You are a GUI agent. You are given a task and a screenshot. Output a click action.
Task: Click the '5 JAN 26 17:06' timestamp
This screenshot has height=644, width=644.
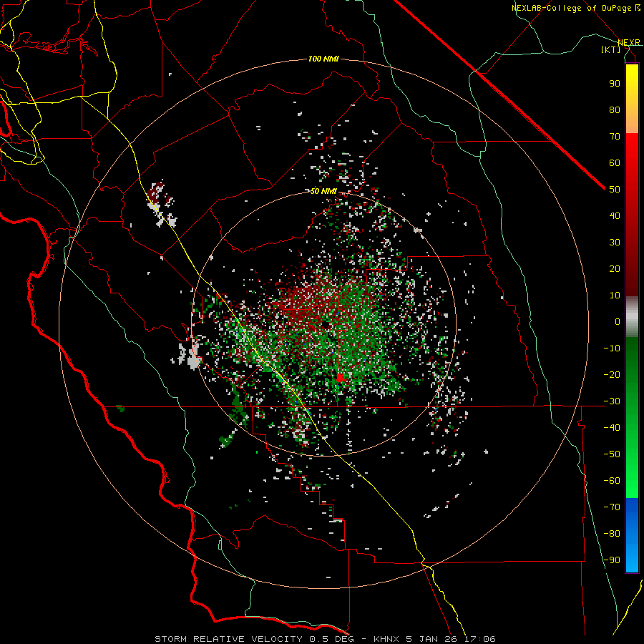coord(452,639)
